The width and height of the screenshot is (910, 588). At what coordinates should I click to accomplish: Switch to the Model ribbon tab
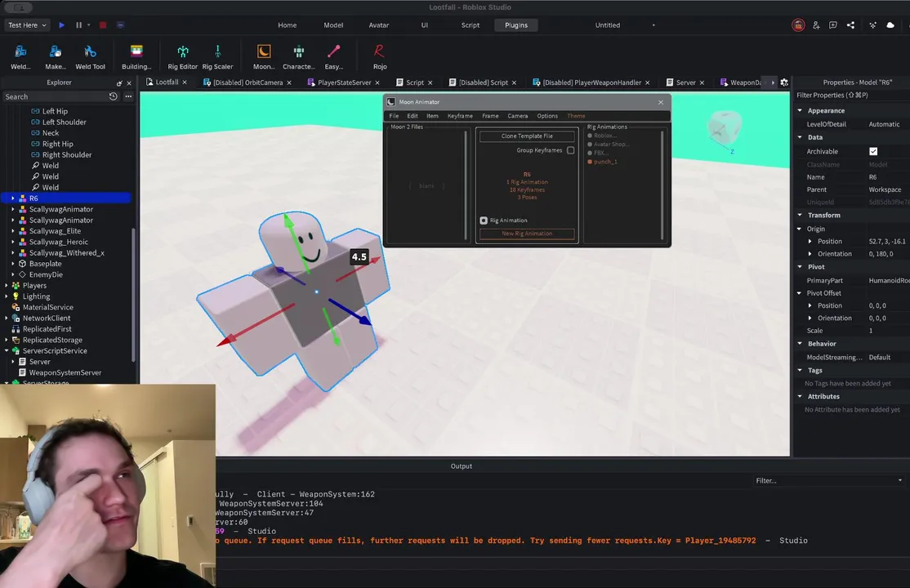pyautogui.click(x=333, y=25)
